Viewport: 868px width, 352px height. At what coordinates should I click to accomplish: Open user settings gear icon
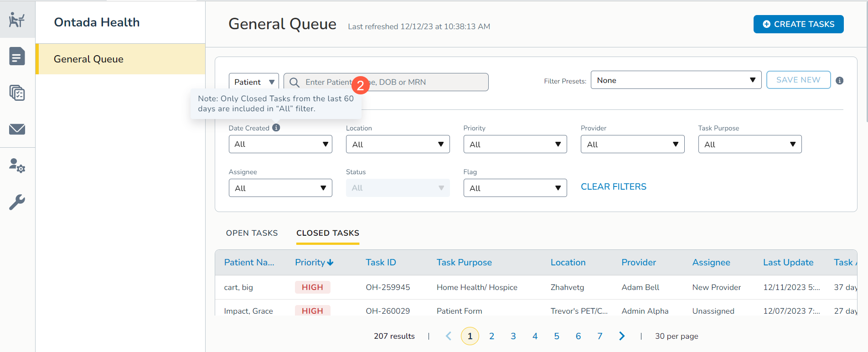click(x=17, y=166)
